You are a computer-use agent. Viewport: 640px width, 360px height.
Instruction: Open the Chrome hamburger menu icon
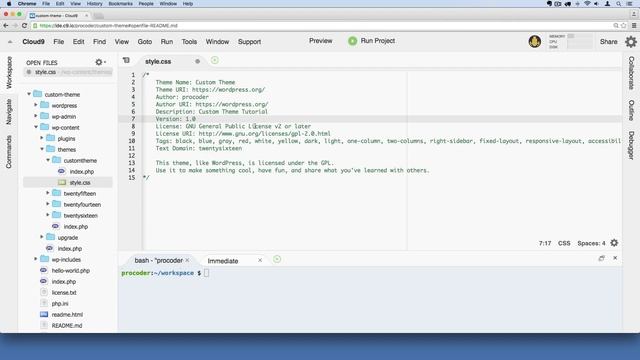point(634,25)
